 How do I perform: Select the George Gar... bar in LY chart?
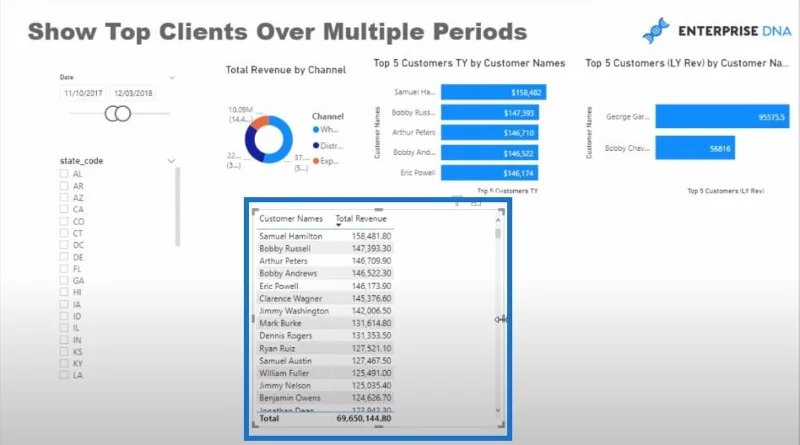pyautogui.click(x=722, y=117)
